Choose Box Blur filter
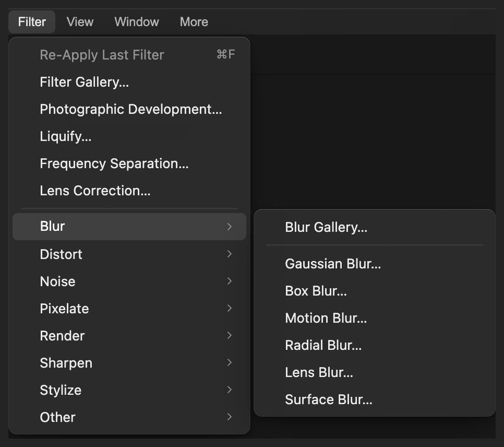 point(375,291)
